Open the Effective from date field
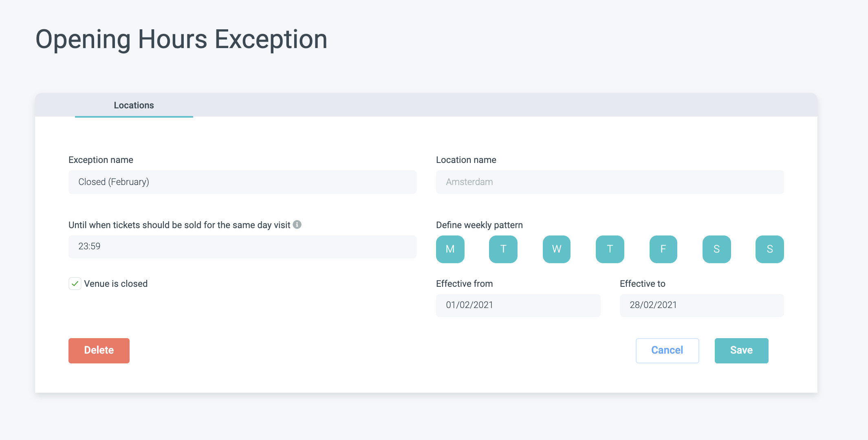The height and width of the screenshot is (440, 868). (518, 305)
